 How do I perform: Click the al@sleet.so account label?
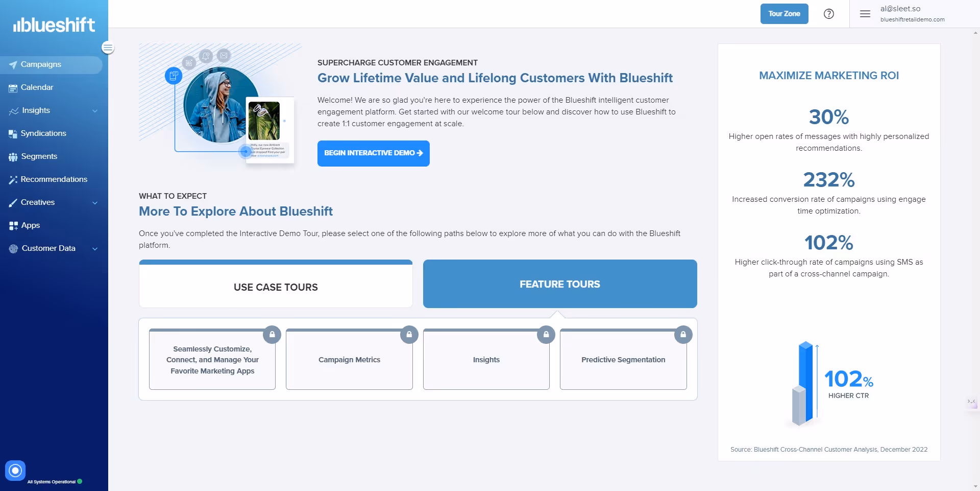(900, 9)
